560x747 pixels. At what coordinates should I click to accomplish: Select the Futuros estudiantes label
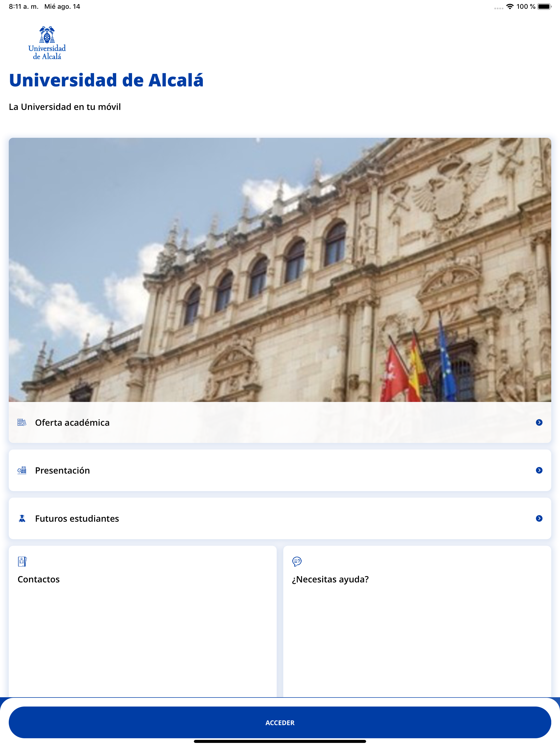pyautogui.click(x=77, y=518)
